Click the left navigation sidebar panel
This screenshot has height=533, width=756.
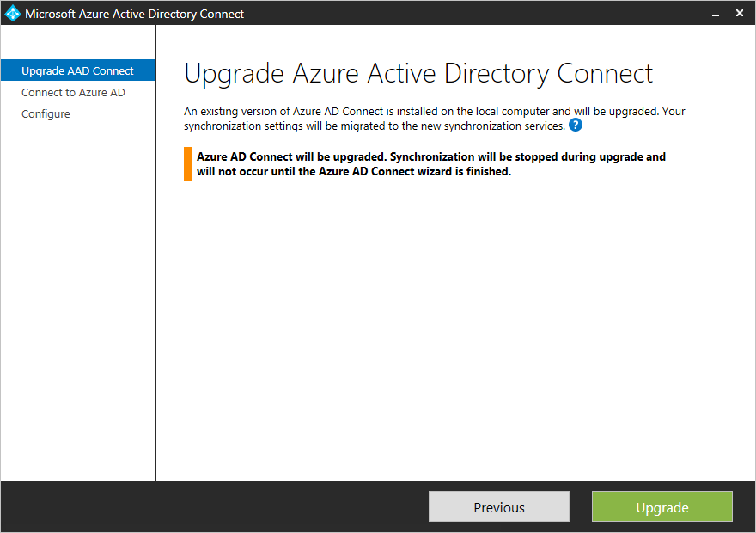(x=77, y=301)
